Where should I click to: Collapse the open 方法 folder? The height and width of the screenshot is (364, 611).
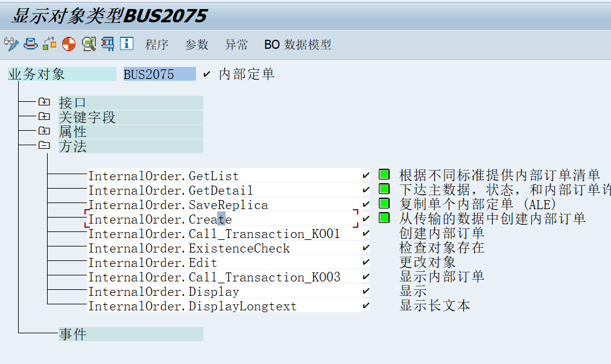pyautogui.click(x=44, y=146)
